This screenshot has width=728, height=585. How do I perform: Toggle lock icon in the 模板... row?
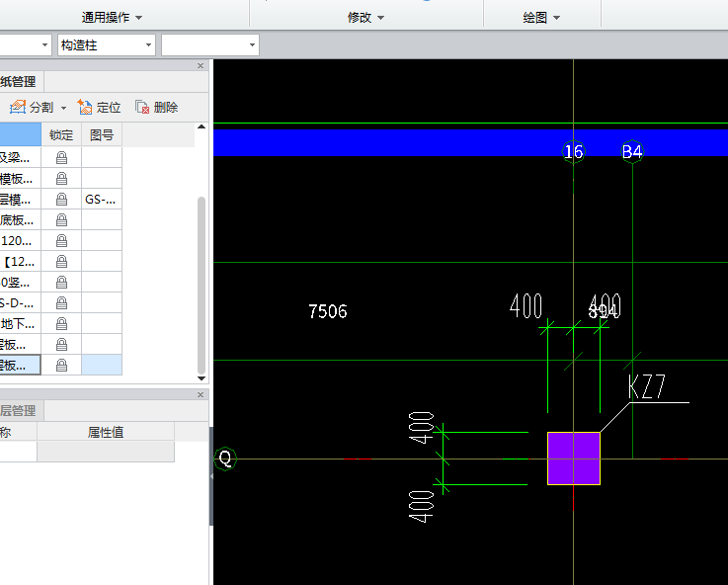click(x=61, y=178)
